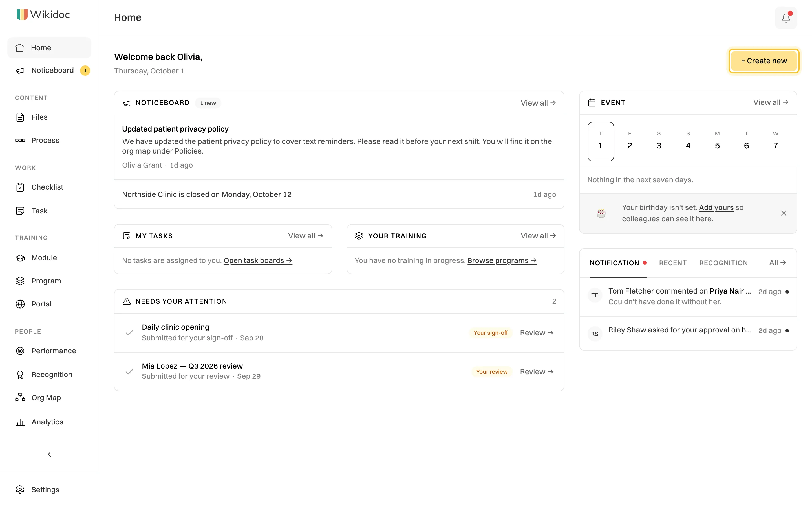This screenshot has width=812, height=508.
Task: Switch to the Recent tab
Action: (672, 263)
